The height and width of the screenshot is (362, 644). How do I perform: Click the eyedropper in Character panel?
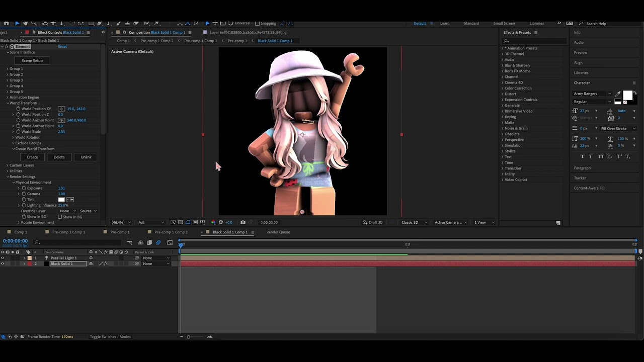tap(618, 94)
